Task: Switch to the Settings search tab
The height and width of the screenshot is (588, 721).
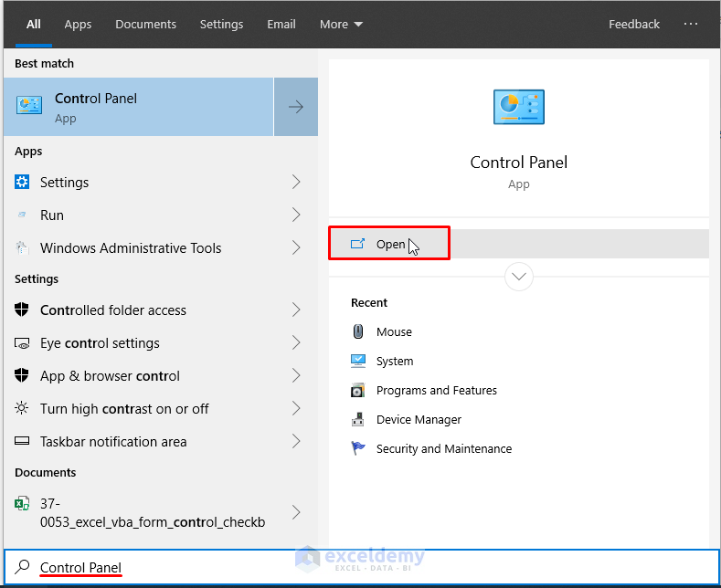Action: (x=221, y=24)
